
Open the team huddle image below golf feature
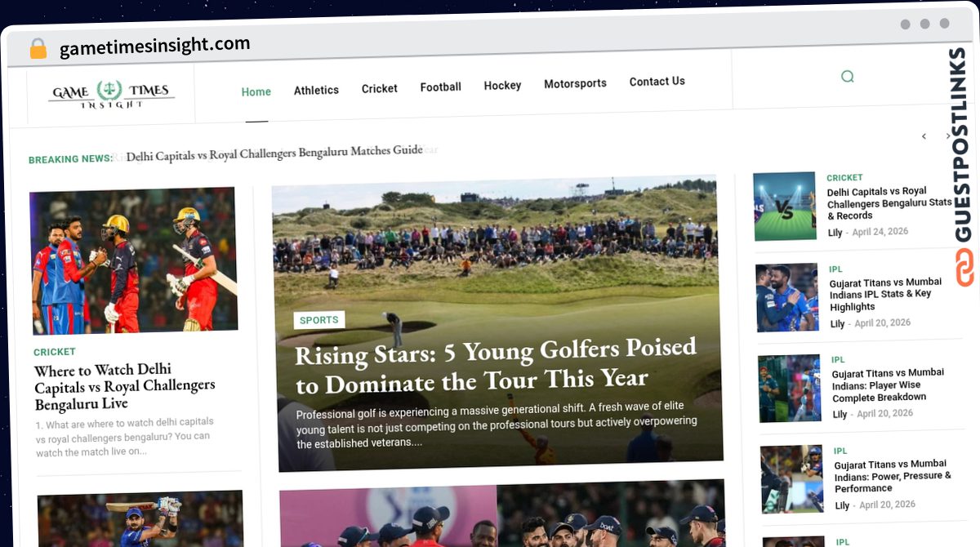pos(502,513)
